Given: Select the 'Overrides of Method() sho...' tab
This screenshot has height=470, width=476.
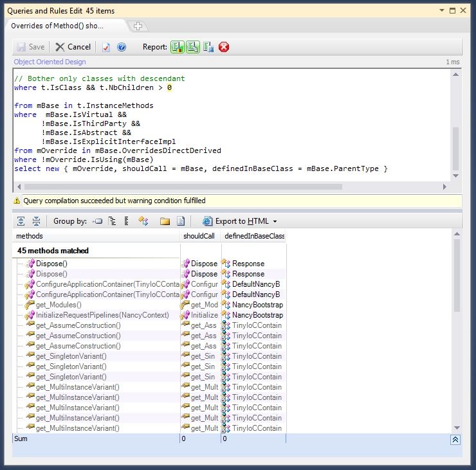Looking at the screenshot, I should (x=57, y=26).
